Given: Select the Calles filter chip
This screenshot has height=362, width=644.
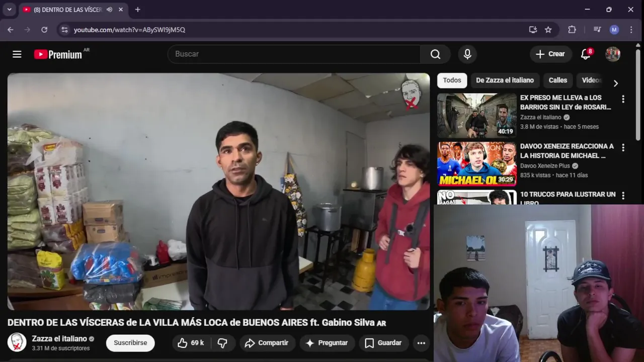Looking at the screenshot, I should point(557,80).
